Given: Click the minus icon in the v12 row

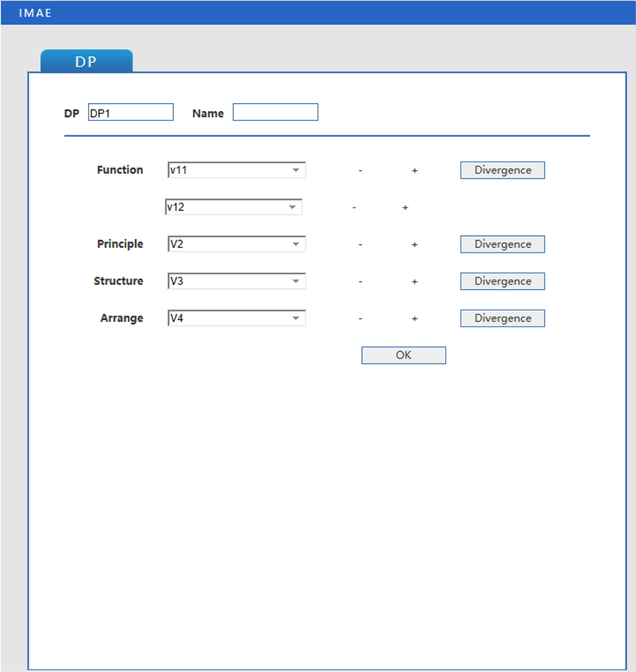Looking at the screenshot, I should point(354,208).
